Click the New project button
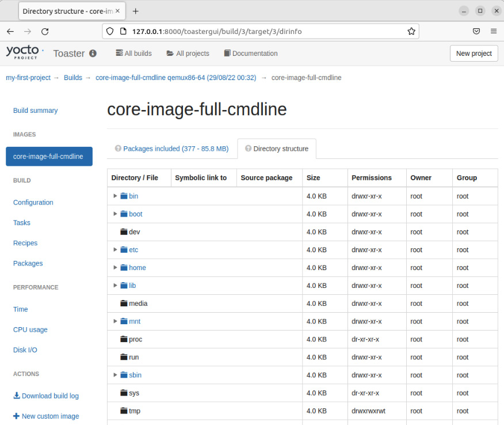The height and width of the screenshot is (425, 504). [x=474, y=54]
